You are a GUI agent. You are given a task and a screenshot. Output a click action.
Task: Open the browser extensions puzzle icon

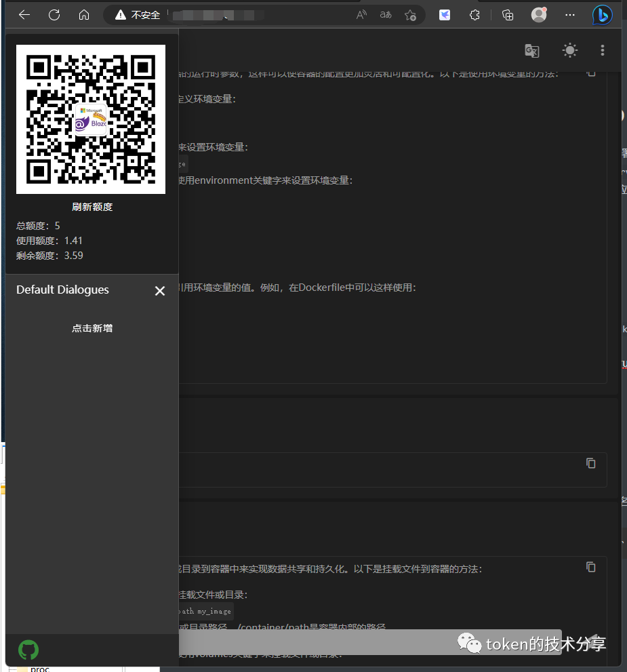(x=474, y=15)
